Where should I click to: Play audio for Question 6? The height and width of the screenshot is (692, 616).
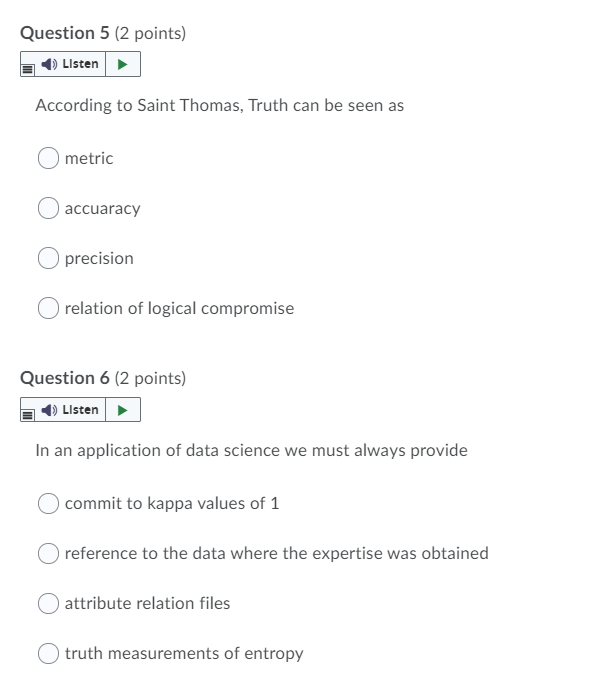click(x=122, y=410)
